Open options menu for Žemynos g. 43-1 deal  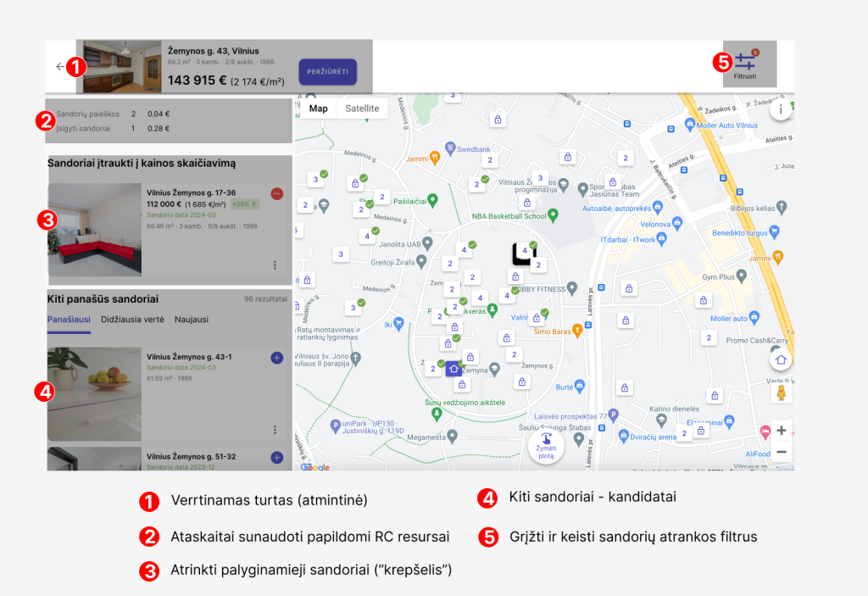(275, 430)
